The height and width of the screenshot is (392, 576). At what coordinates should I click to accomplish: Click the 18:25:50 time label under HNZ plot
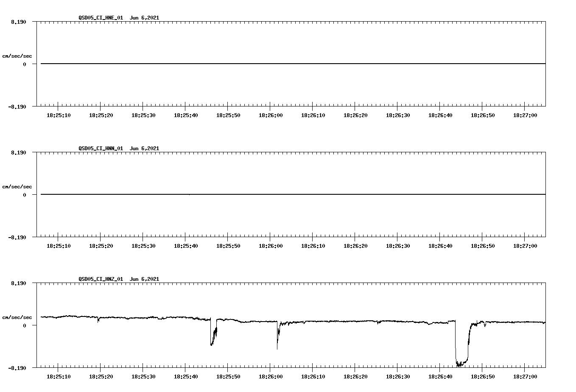(x=228, y=376)
